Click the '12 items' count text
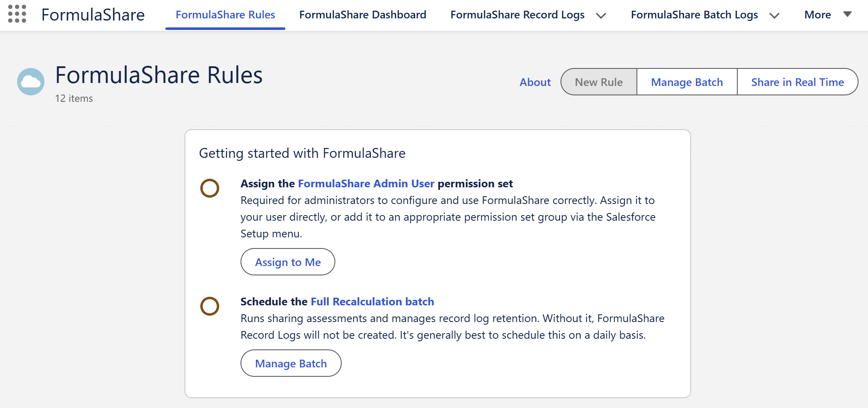 pyautogui.click(x=74, y=98)
